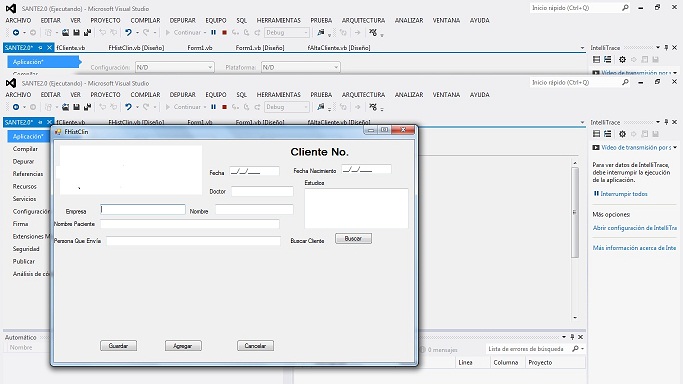Toggle pin on the upper IntelliTrace panel

[666, 48]
